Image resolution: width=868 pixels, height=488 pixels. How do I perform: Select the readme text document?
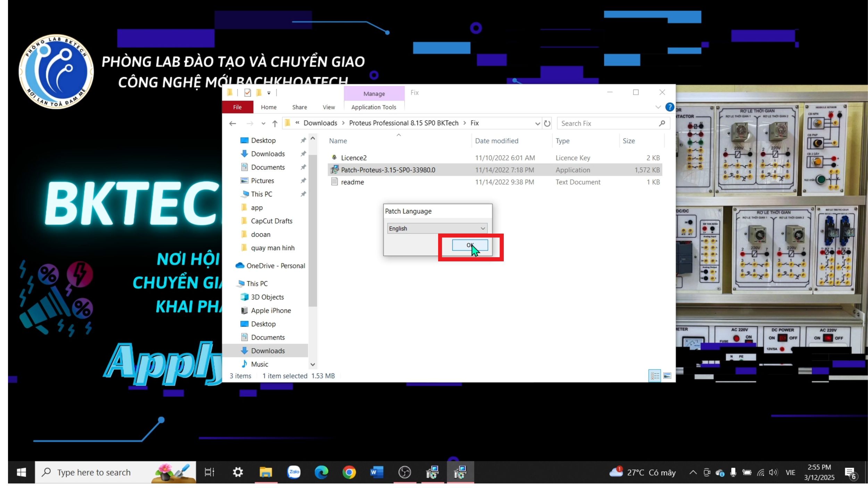coord(495,182)
